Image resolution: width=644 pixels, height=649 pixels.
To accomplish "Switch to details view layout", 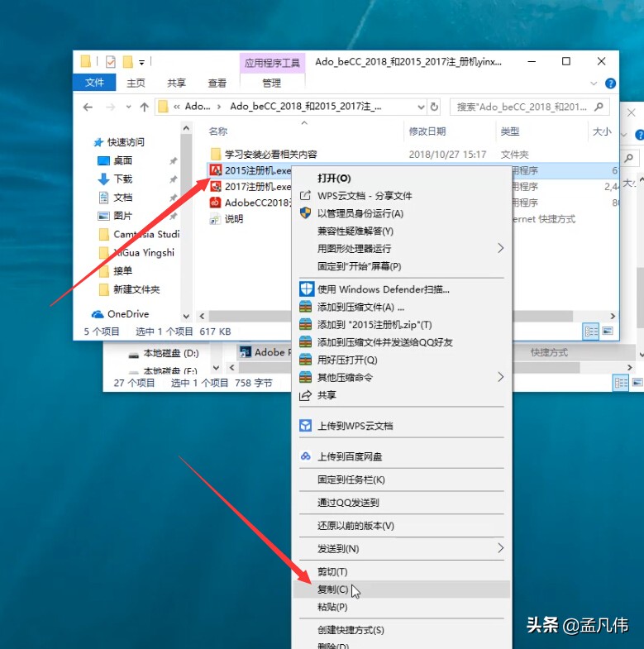I will point(591,332).
